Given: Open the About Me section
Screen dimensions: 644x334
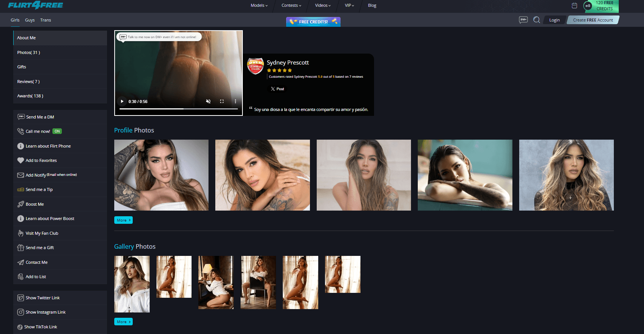Looking at the screenshot, I should coord(60,38).
